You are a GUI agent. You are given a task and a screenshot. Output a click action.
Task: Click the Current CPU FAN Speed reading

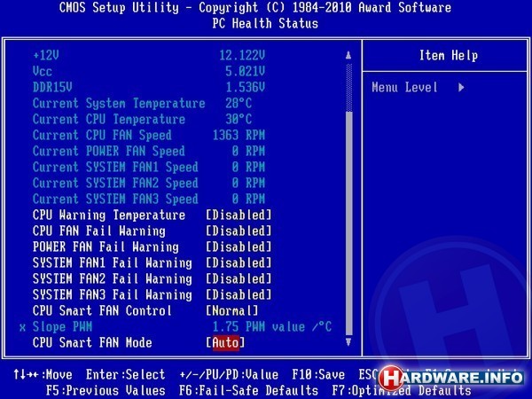[239, 136]
